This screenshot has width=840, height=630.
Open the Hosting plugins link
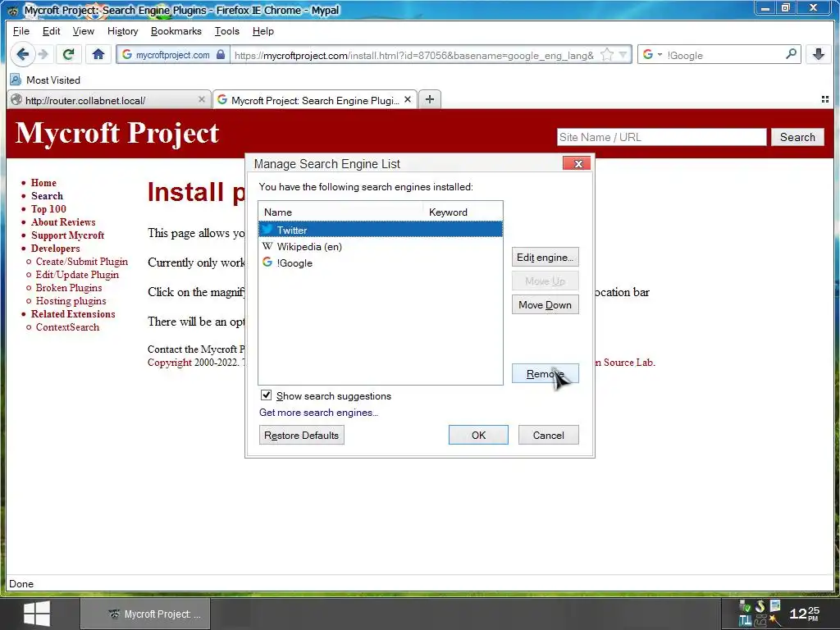point(71,301)
